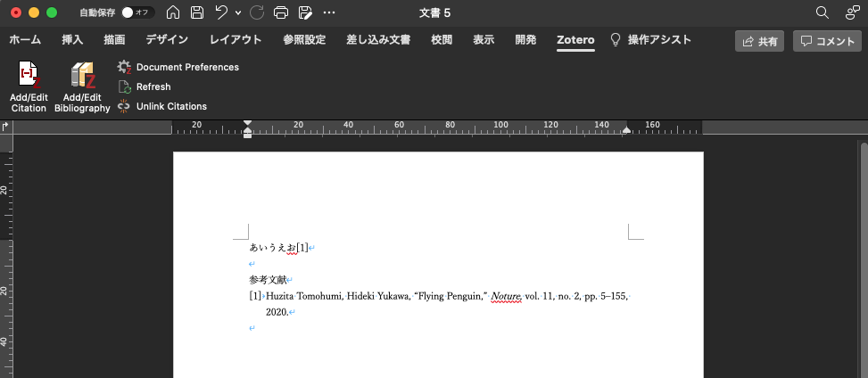The height and width of the screenshot is (378, 868).
Task: Click the Add/Edit Bibliography icon
Action: [x=82, y=77]
